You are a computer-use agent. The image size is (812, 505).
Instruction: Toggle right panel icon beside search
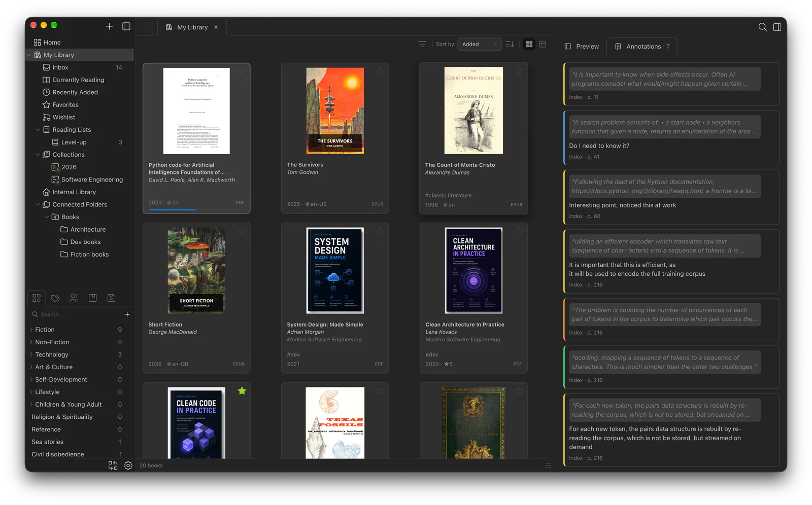[x=777, y=27]
